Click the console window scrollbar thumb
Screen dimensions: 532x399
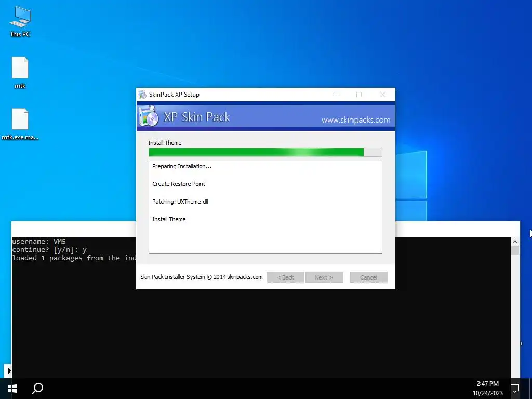(515, 250)
